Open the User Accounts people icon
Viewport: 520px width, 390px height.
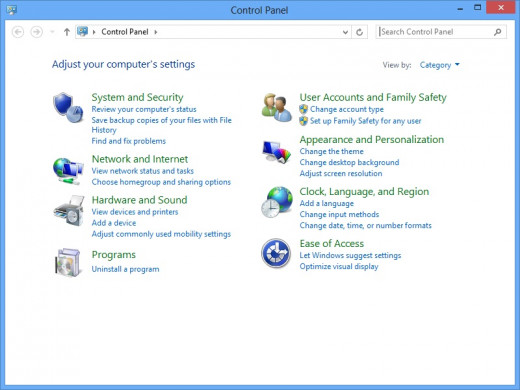277,107
